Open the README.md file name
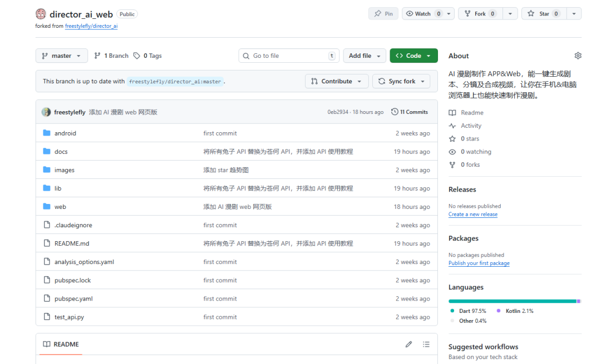Viewport: 601px width, 364px height. click(x=72, y=243)
